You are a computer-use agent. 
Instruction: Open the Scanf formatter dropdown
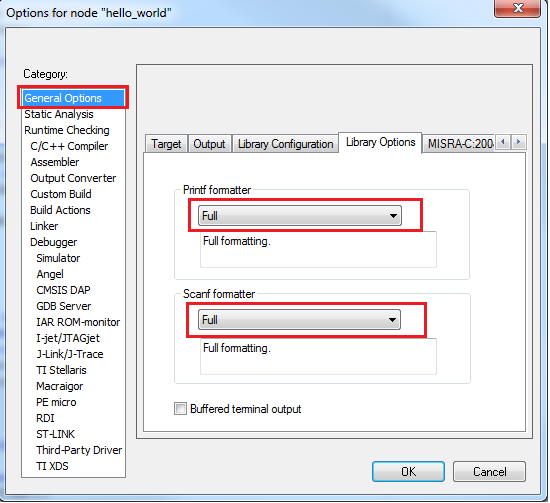[x=299, y=320]
